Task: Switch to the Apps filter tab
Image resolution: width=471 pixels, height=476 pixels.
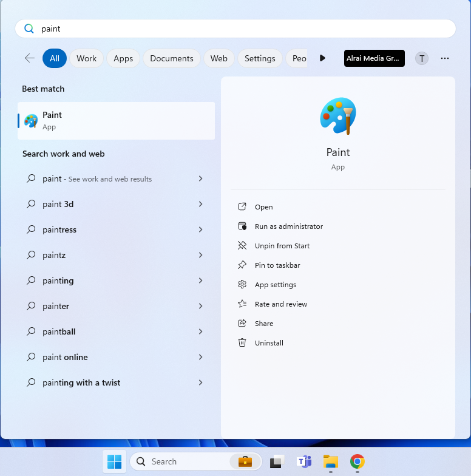Action: 123,58
